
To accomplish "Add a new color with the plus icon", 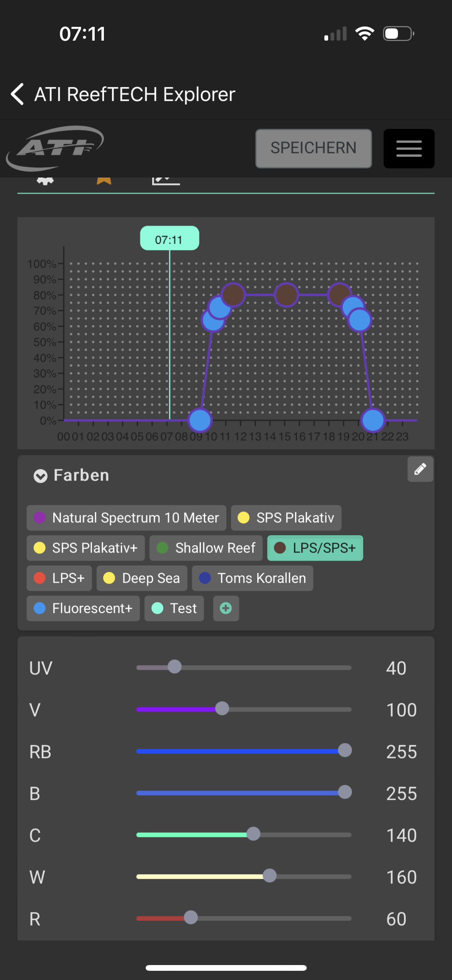I will tap(226, 608).
